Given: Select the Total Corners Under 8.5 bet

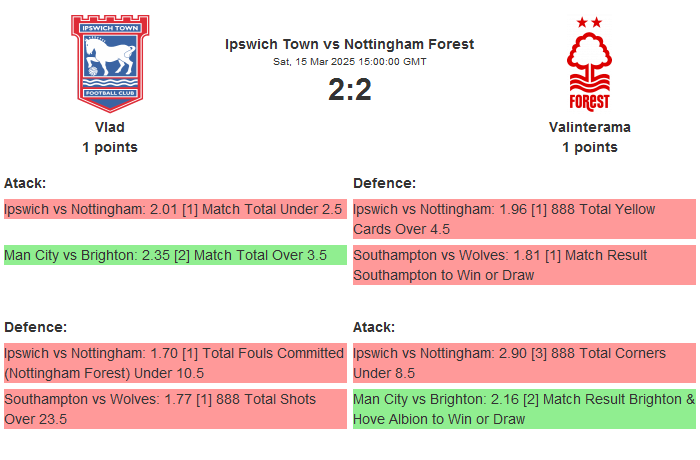Looking at the screenshot, I should 523,363.
